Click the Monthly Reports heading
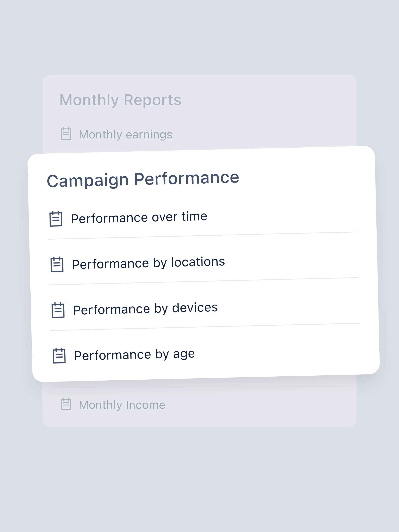Image resolution: width=399 pixels, height=532 pixels. [120, 100]
